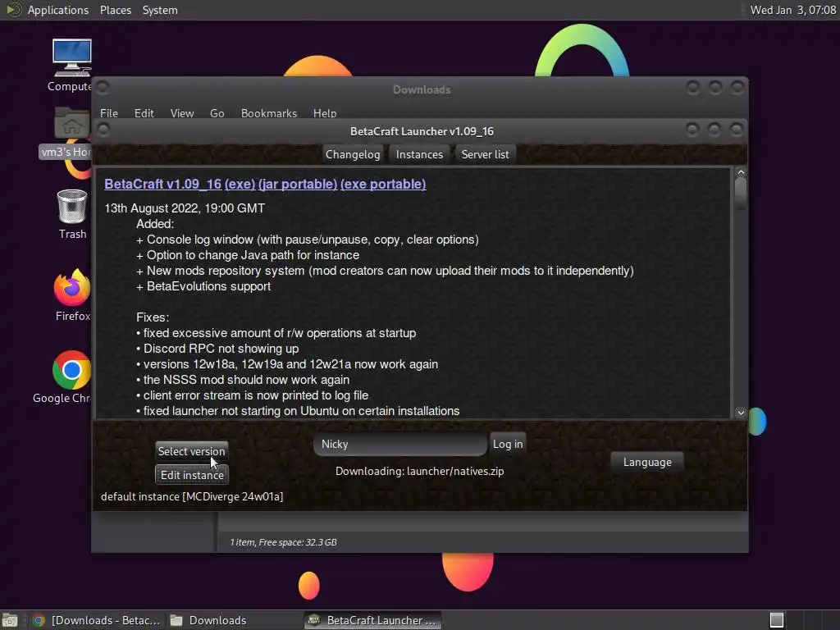Close the Downloads window
The image size is (840, 630).
(x=737, y=87)
